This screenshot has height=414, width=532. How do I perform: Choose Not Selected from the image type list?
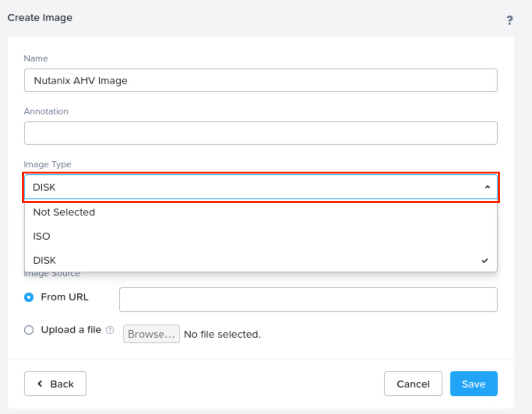point(64,212)
